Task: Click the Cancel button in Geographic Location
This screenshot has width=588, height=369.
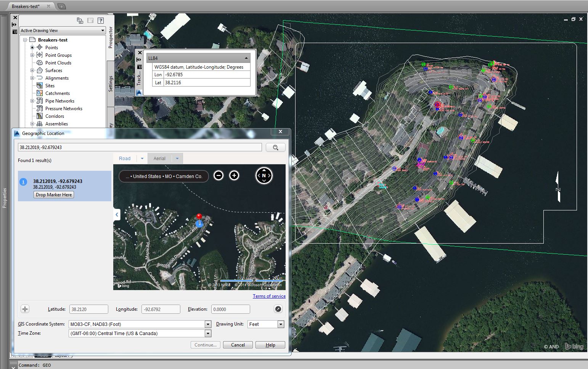Action: (238, 345)
